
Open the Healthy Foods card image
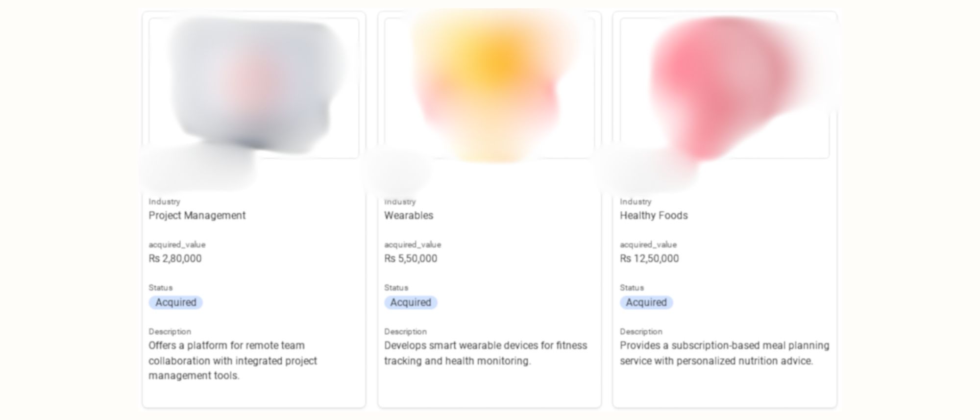(725, 88)
